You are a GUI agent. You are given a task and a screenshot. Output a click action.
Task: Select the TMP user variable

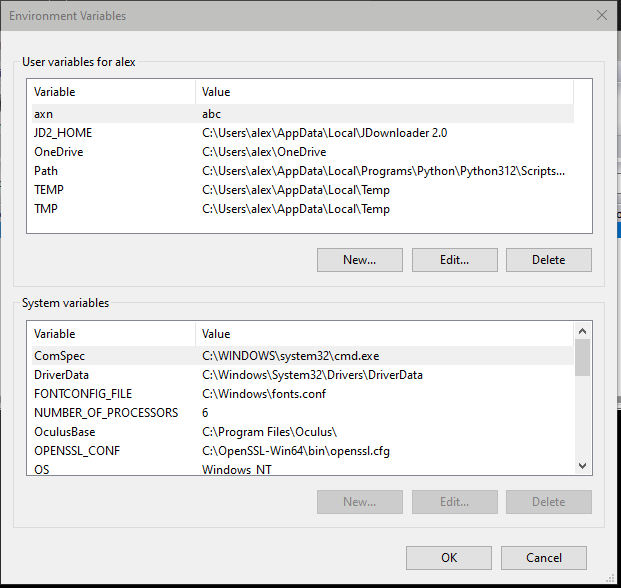(303, 209)
